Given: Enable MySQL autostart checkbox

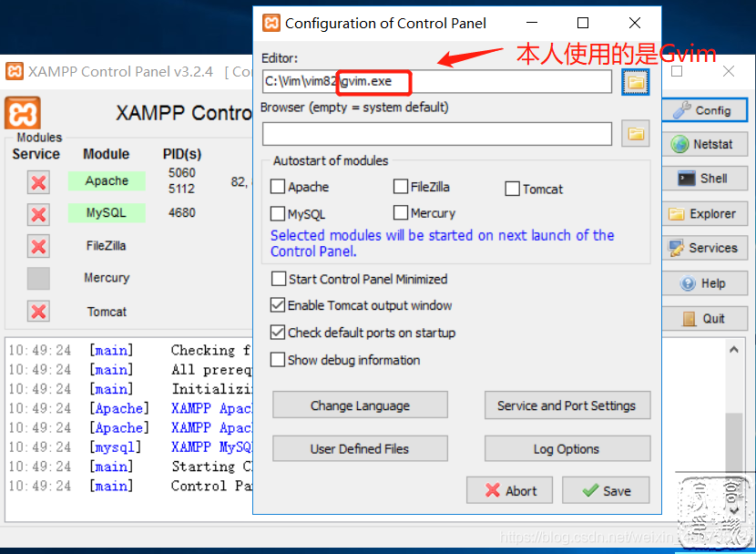Looking at the screenshot, I should point(278,213).
